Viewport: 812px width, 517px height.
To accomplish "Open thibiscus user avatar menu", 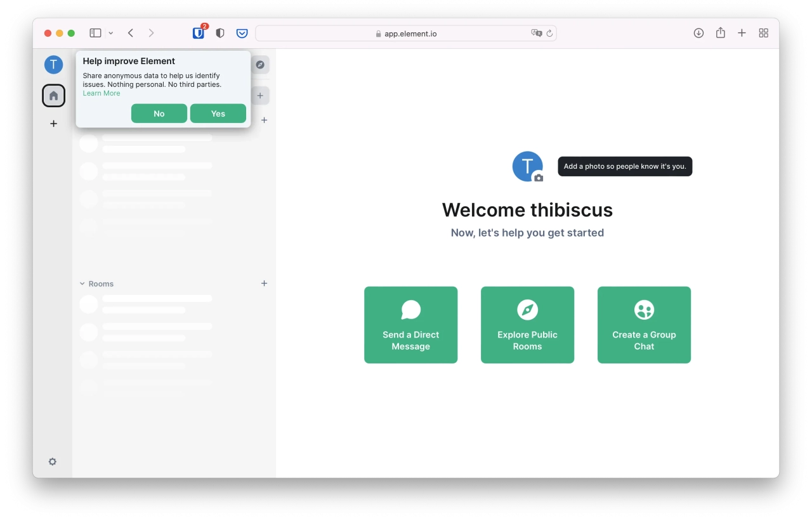I will click(53, 64).
